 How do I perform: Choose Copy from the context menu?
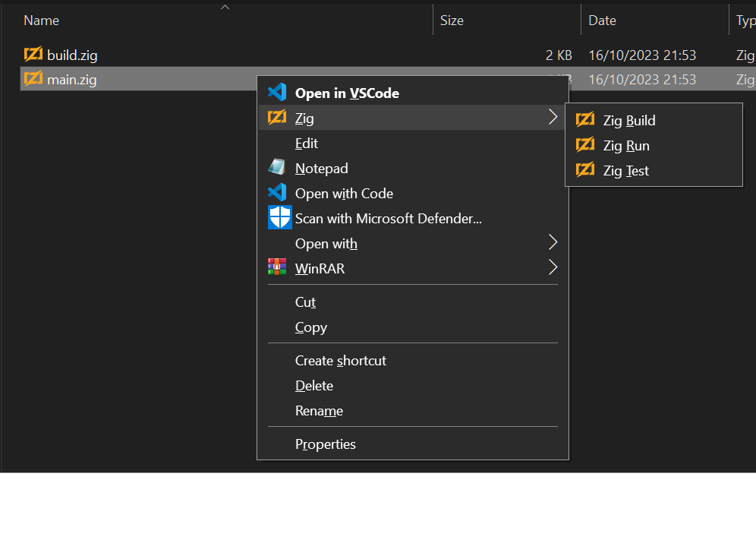click(x=413, y=327)
